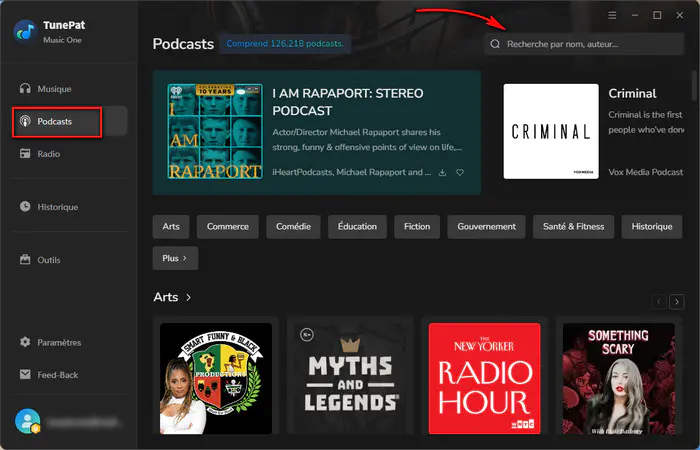Click Vox Media Podcast author text
This screenshot has width=700, height=450.
point(646,172)
